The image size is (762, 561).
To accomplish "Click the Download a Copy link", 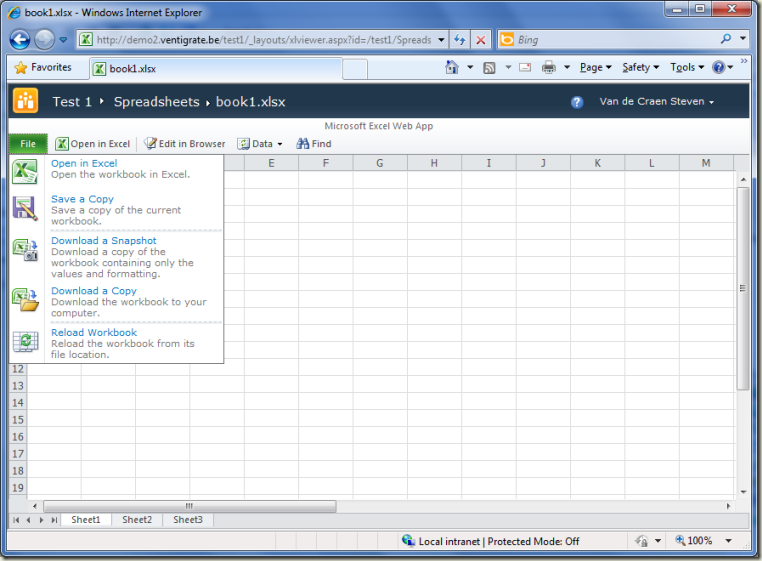I will [94, 291].
